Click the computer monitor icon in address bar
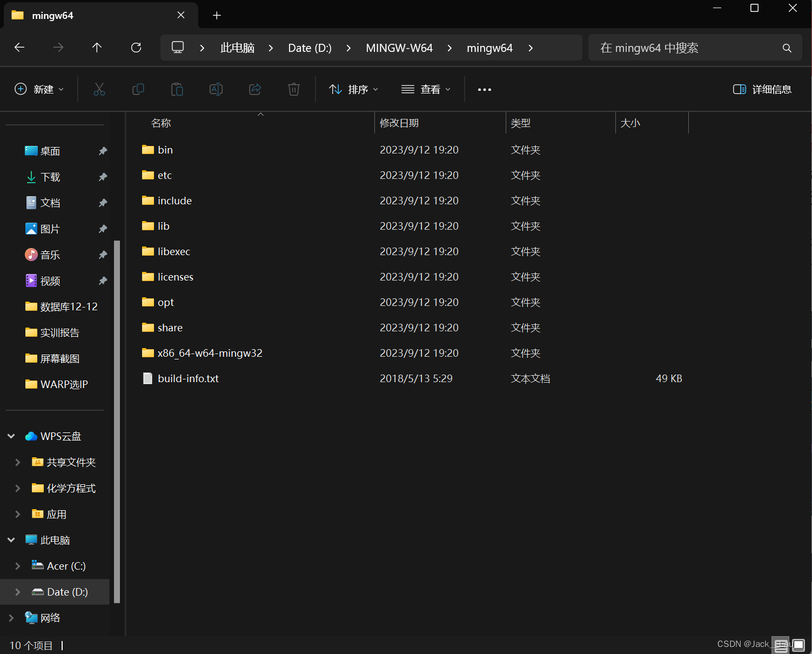812x654 pixels. (178, 48)
